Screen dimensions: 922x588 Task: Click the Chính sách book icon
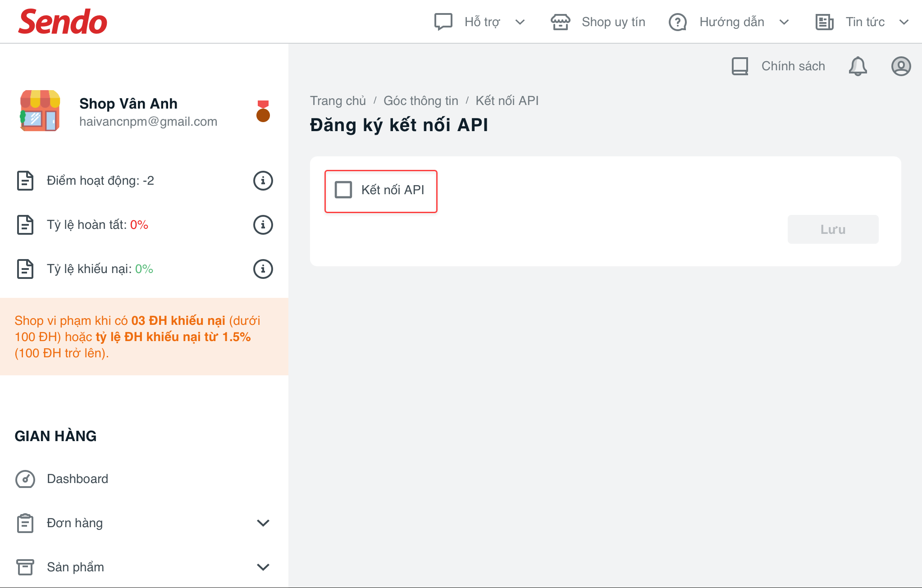[x=740, y=66]
